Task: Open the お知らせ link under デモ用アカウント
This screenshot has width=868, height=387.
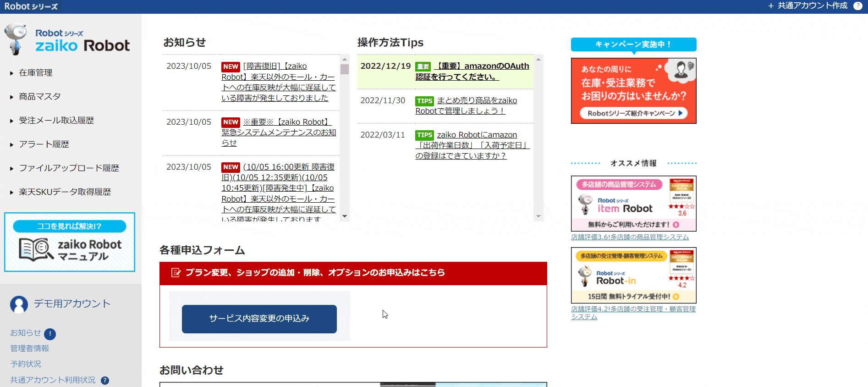Action: [26, 333]
